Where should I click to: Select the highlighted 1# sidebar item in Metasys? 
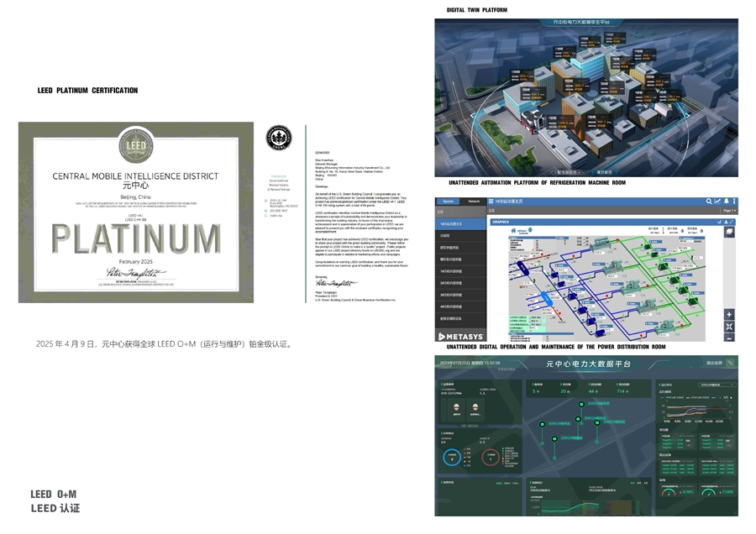point(460,224)
